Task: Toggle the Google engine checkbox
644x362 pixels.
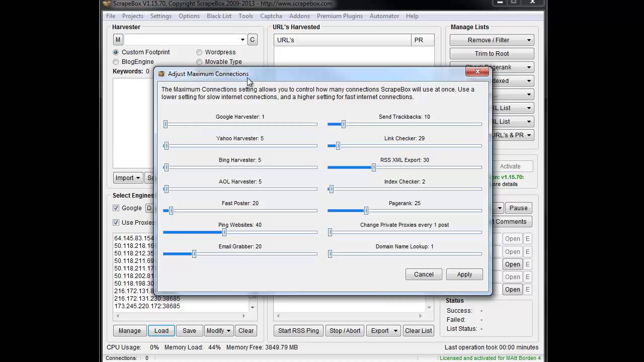Action: [116, 208]
